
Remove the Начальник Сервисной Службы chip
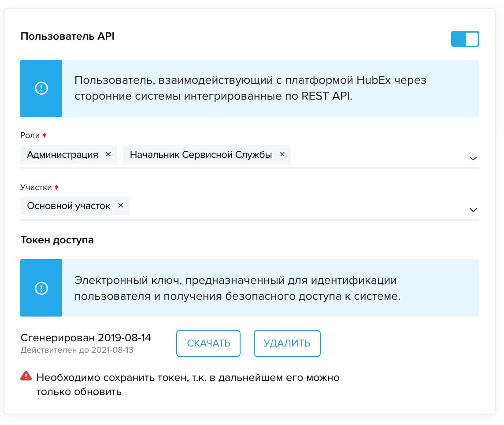282,154
